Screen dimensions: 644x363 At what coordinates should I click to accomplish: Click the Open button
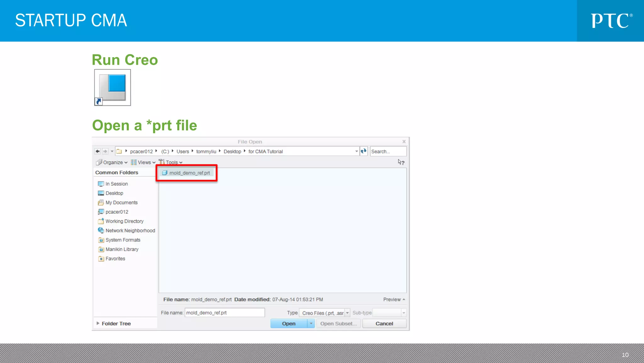click(289, 323)
